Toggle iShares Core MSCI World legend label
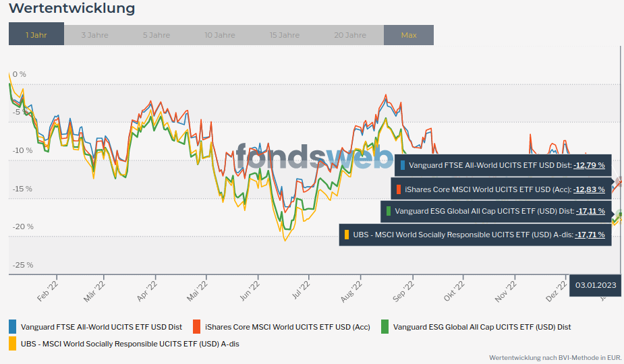 click(x=287, y=327)
